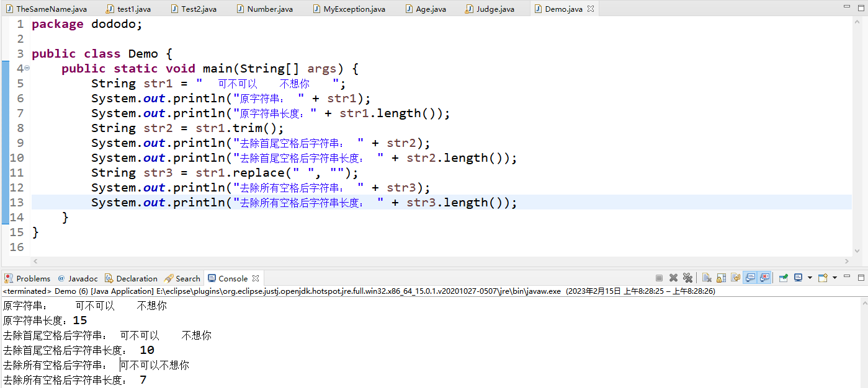Pin the Console view
The width and height of the screenshot is (868, 388).
782,278
